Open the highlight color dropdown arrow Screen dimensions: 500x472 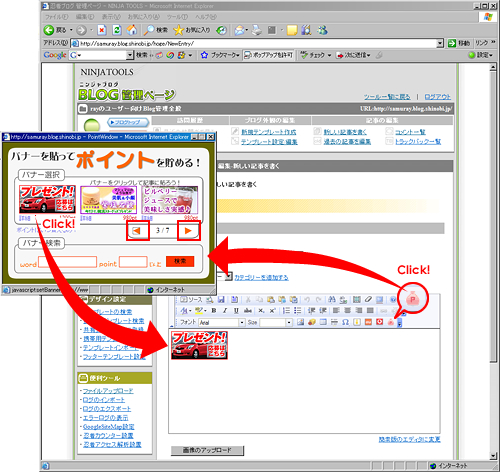pos(205,311)
